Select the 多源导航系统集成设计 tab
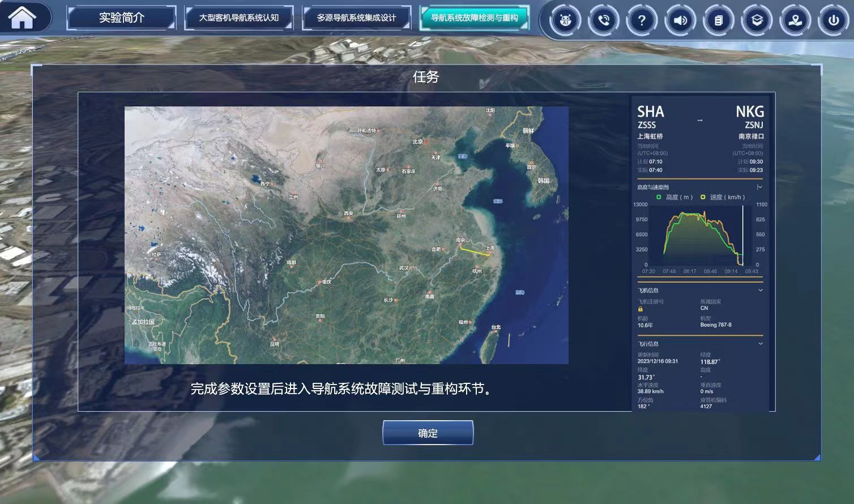 (356, 18)
